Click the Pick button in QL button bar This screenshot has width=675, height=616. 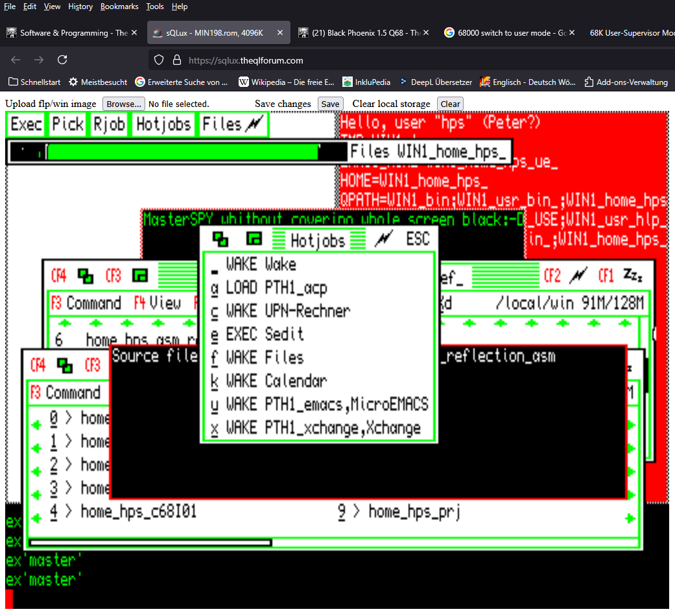[x=67, y=124]
